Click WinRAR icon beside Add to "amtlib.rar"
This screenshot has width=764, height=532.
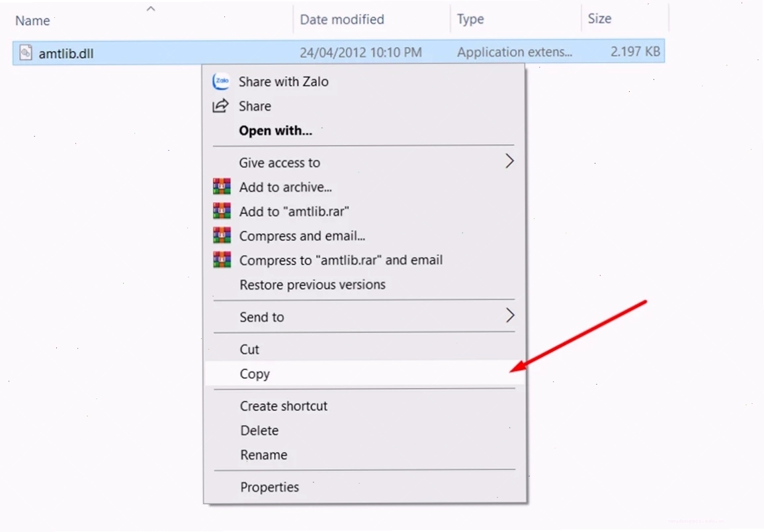tap(222, 211)
